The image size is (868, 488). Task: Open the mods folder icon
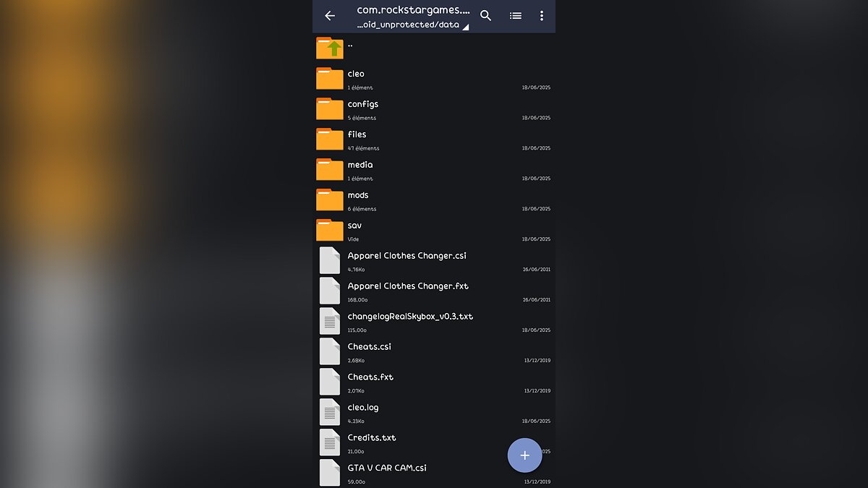[x=330, y=200]
